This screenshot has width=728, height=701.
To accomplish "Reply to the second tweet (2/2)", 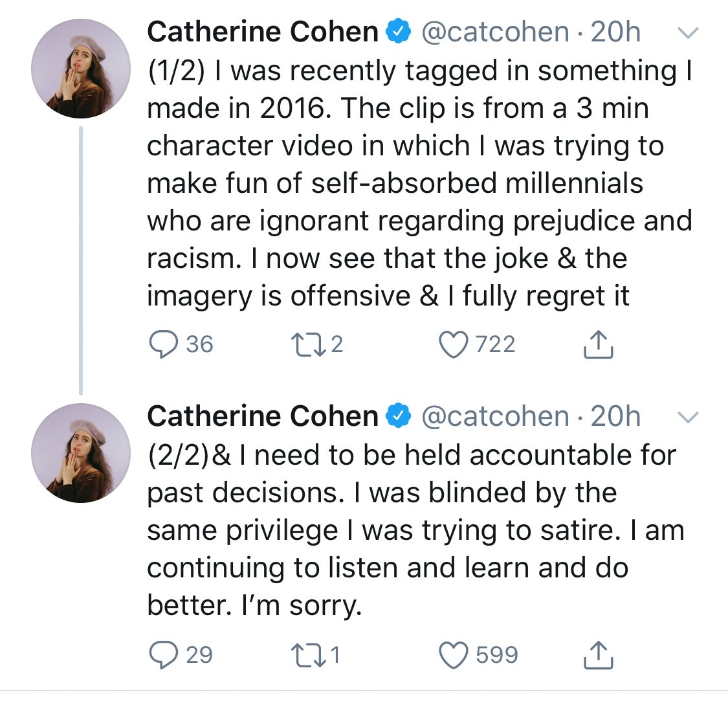I will (x=160, y=654).
